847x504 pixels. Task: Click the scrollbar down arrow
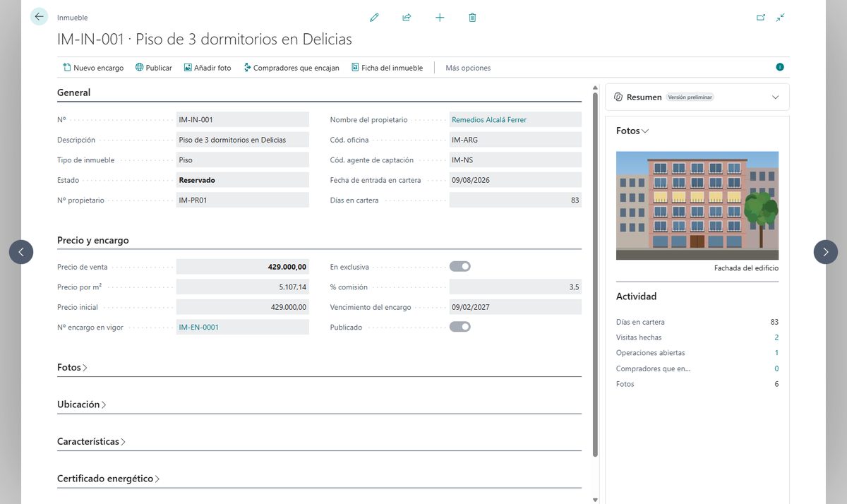(595, 499)
